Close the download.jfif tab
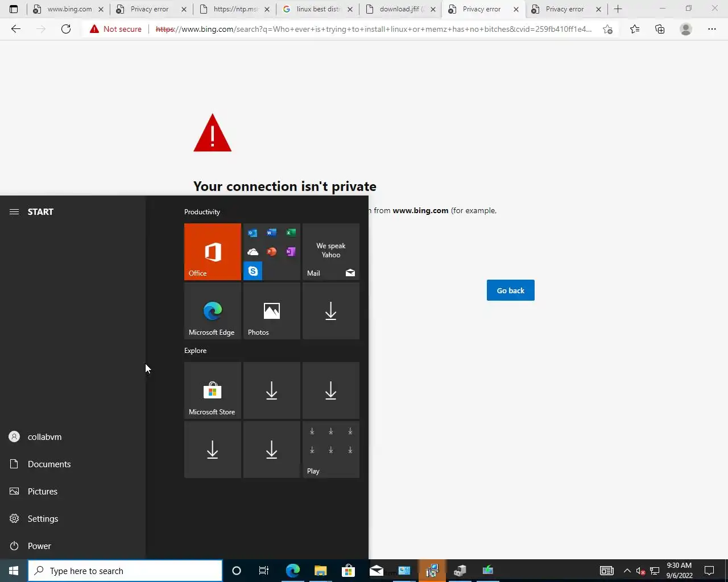The image size is (728, 582). tap(433, 9)
